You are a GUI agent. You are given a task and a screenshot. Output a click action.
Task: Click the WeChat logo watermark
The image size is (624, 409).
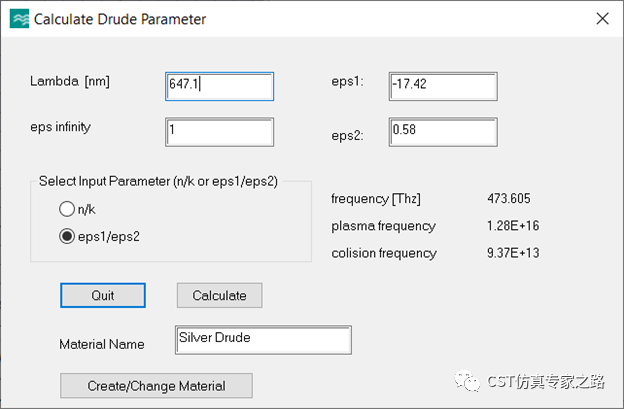coord(468,381)
